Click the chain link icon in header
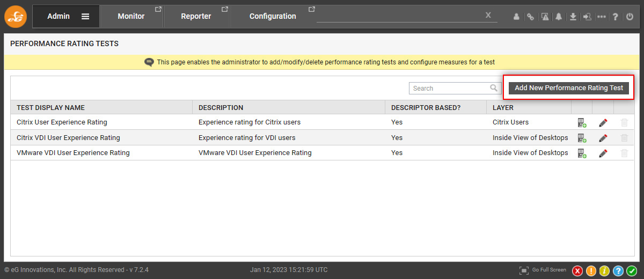644x279 pixels. point(530,17)
